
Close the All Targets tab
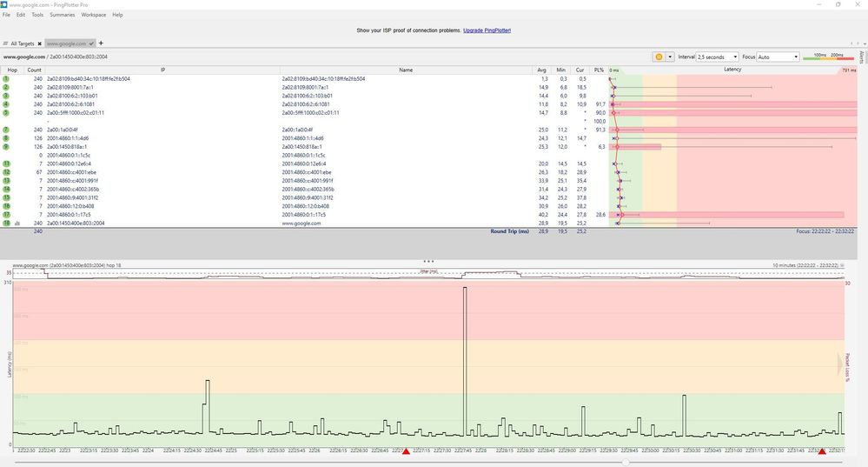coord(39,43)
